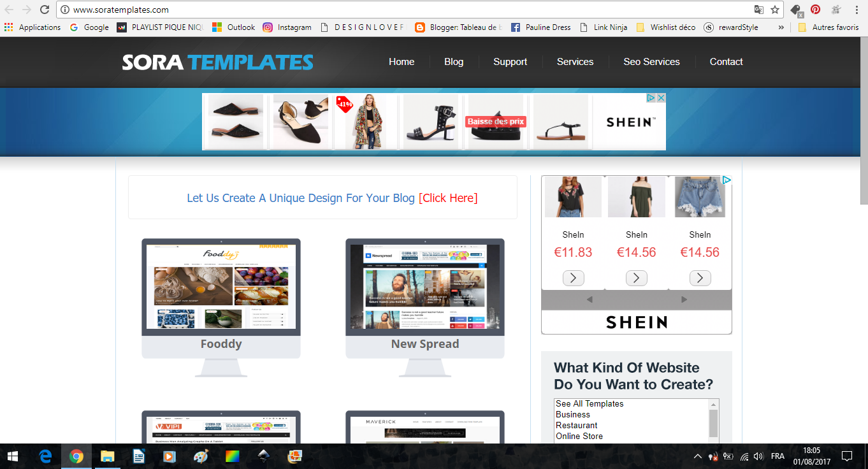Go to the Blog menu item
868x469 pixels.
tap(454, 62)
